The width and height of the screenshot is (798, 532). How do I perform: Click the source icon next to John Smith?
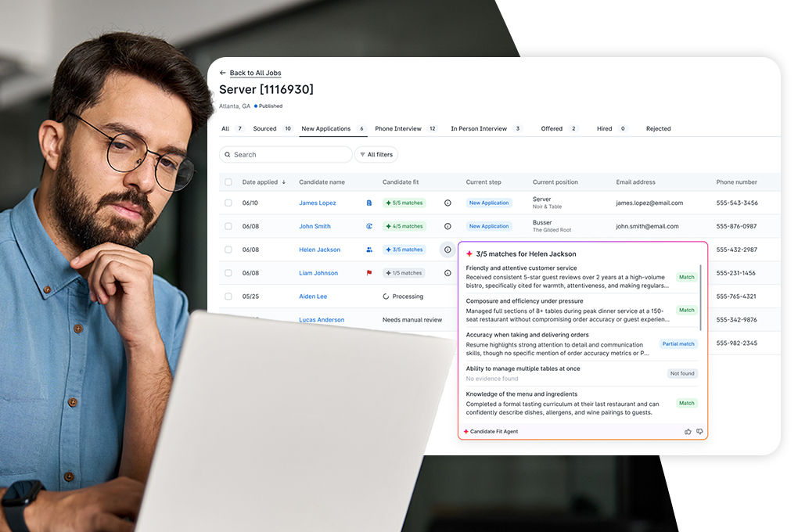coord(369,227)
